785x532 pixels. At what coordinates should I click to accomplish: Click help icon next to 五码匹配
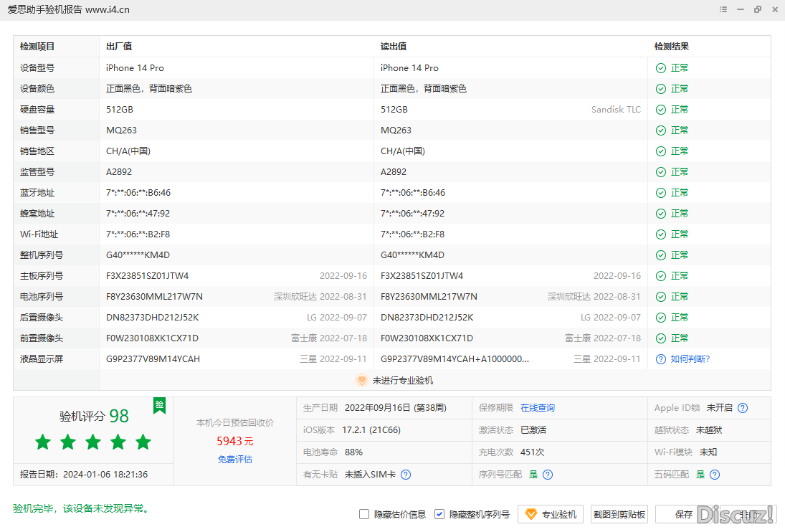pyautogui.click(x=715, y=475)
